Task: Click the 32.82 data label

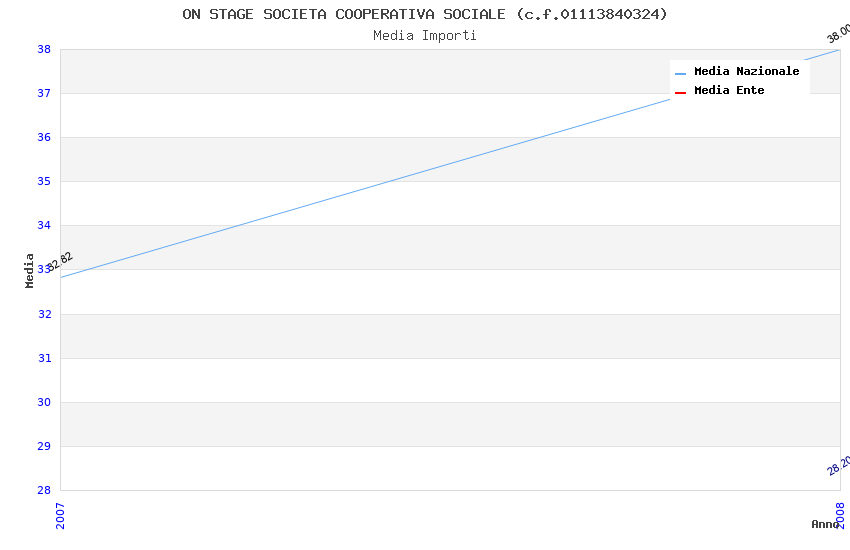Action: click(x=60, y=261)
